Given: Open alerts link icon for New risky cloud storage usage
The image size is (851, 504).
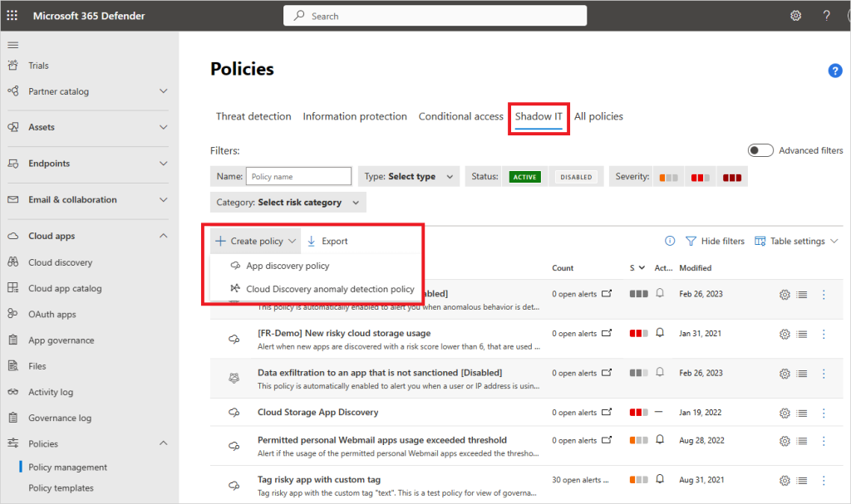Looking at the screenshot, I should point(607,333).
